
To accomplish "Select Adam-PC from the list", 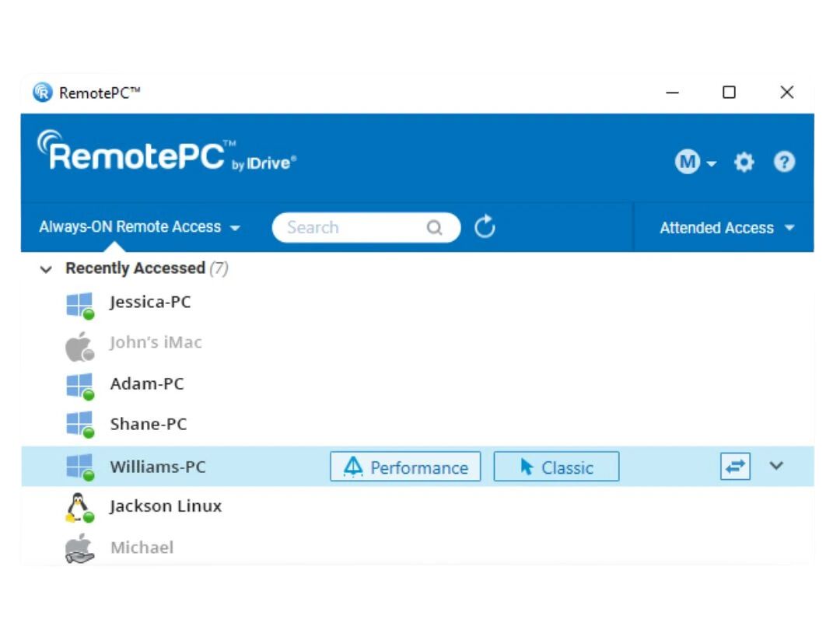I will (x=147, y=383).
